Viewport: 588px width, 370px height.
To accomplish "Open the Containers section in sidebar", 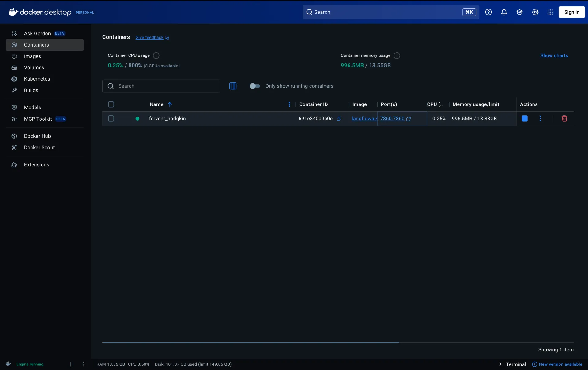I will [36, 45].
